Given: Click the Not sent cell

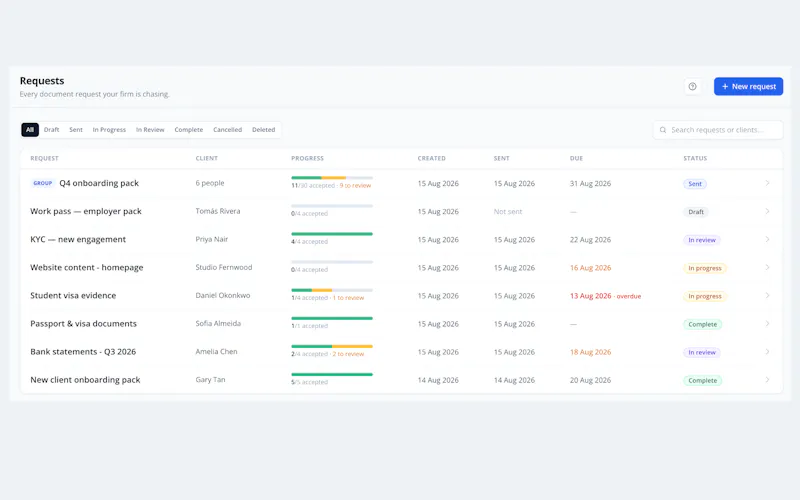Looking at the screenshot, I should [508, 212].
